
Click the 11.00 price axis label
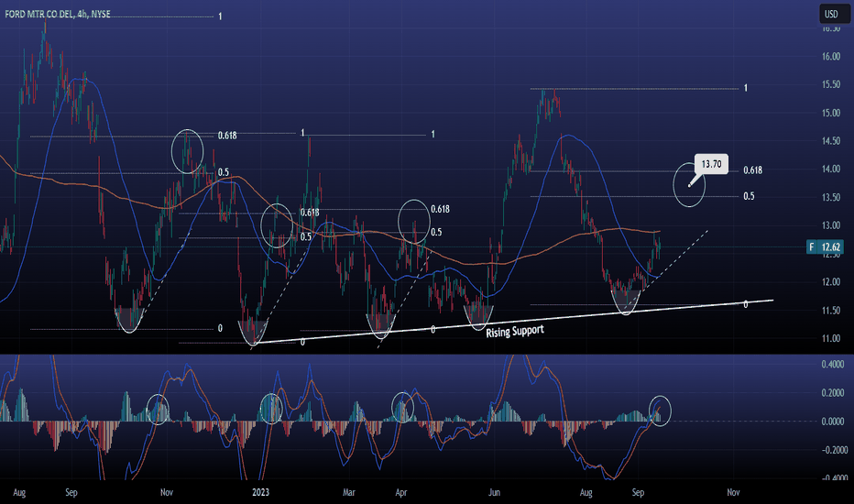(830, 339)
